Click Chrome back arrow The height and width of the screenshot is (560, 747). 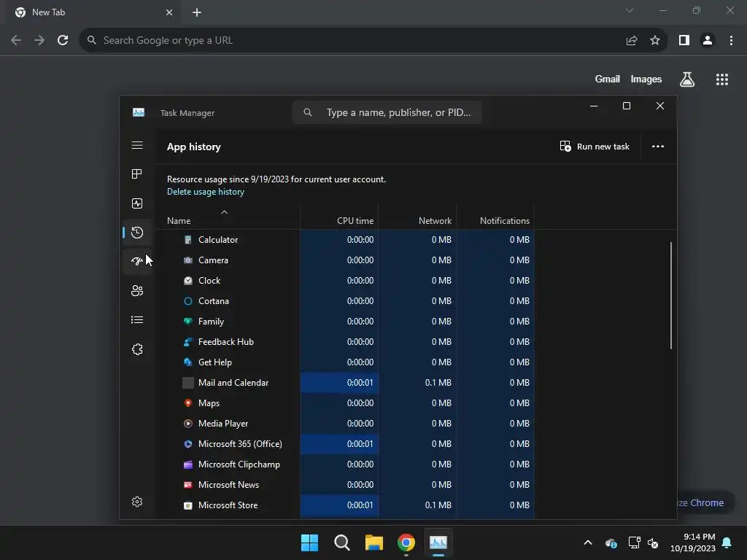tap(16, 41)
